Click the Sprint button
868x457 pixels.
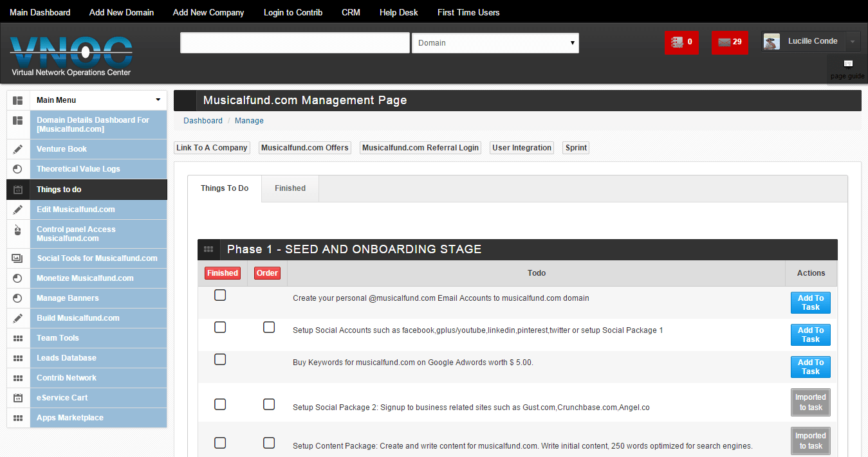coord(576,148)
